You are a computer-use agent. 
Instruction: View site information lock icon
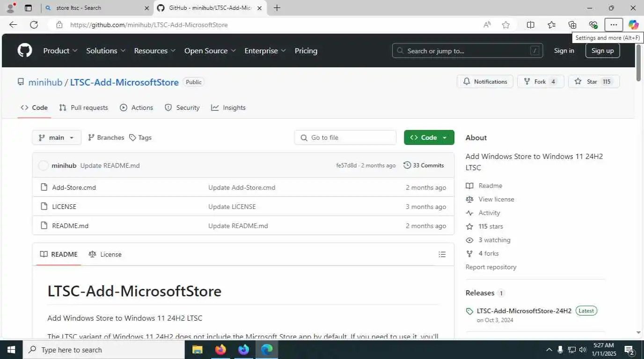tap(59, 25)
